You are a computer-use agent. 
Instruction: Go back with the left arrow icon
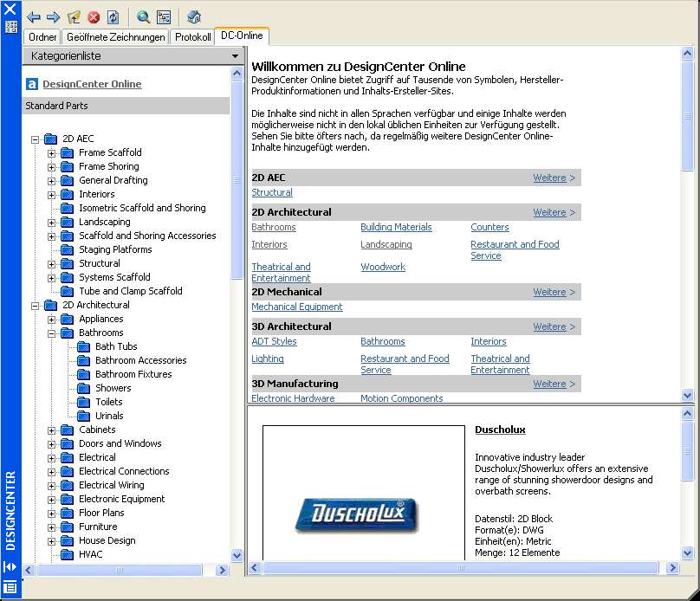(34, 17)
